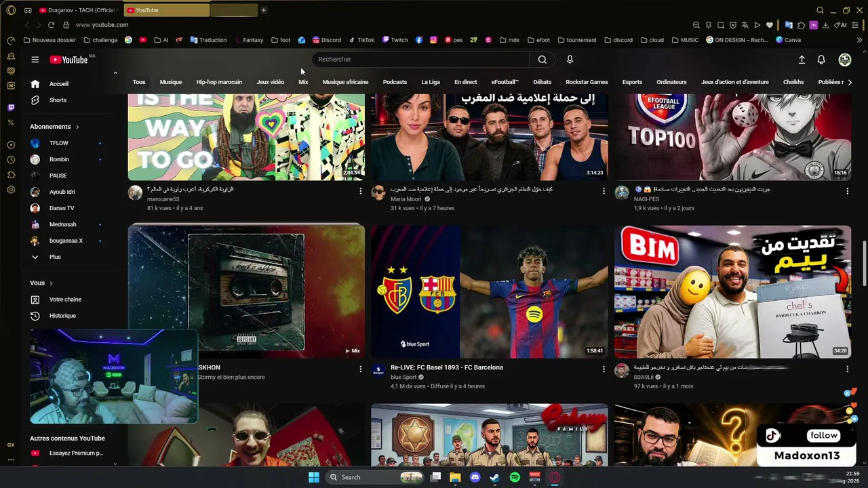
Task: Open the Aria AI button in toolbar
Action: point(842,25)
